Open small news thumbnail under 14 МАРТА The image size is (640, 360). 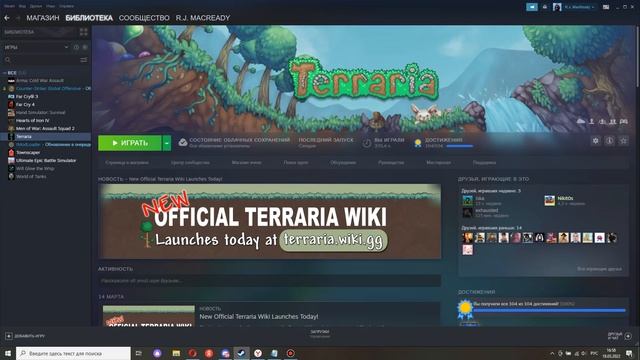(x=149, y=316)
